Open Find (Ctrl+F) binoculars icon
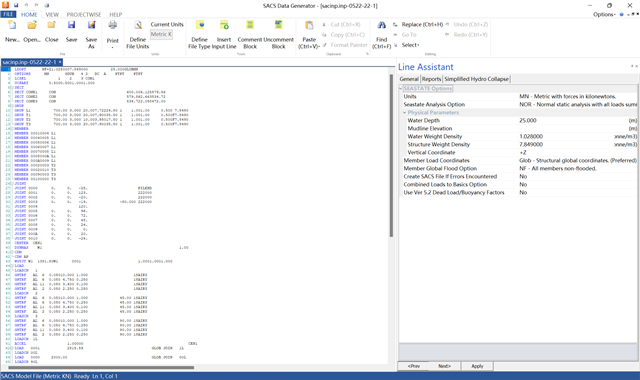Viewport: 640px width, 380px height. click(x=381, y=26)
